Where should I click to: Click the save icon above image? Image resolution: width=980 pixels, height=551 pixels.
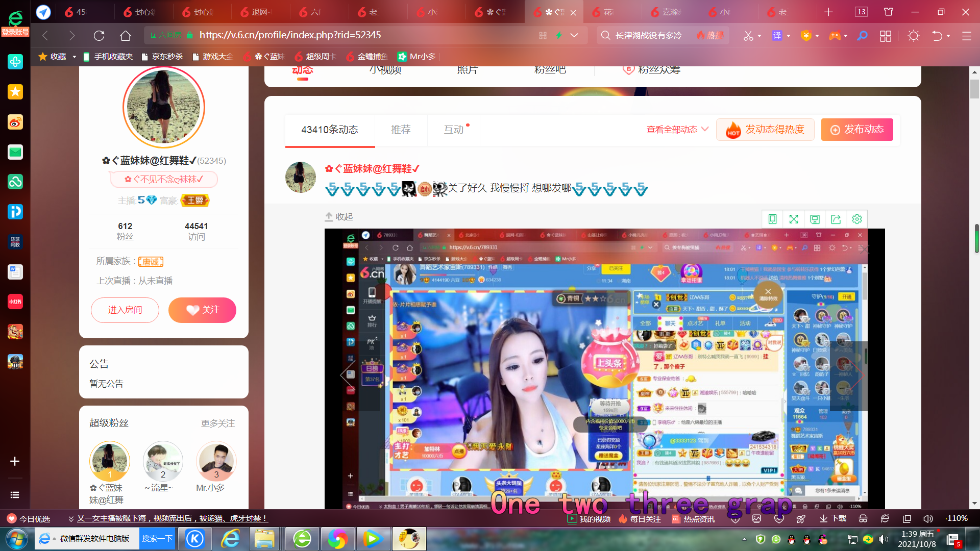pyautogui.click(x=815, y=219)
